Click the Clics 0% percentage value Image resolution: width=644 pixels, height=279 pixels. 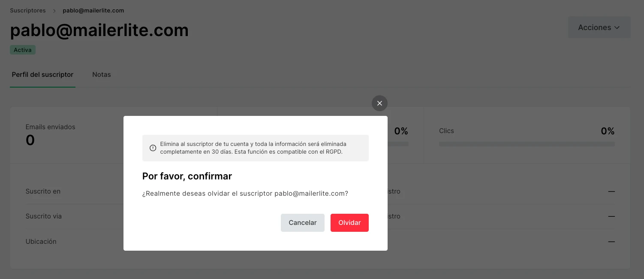pos(608,131)
